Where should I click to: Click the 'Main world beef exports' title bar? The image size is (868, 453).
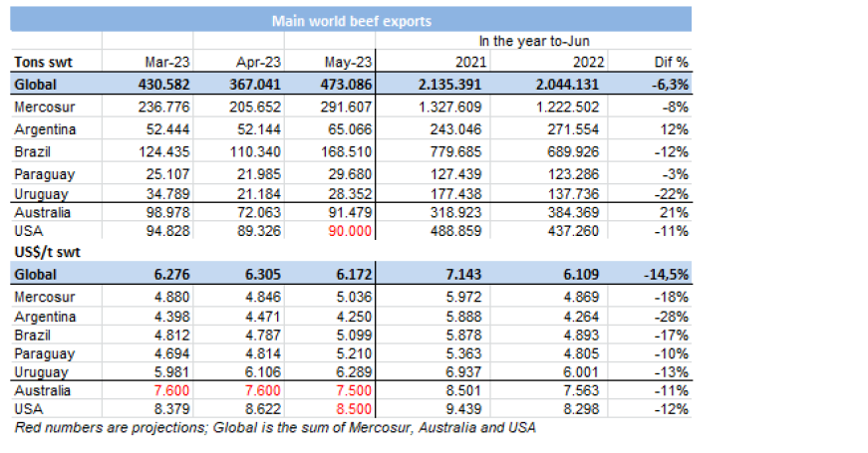[x=351, y=20]
